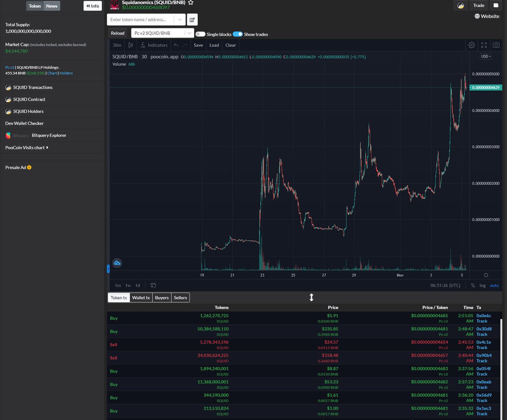Clear the chart drawings

tap(231, 45)
